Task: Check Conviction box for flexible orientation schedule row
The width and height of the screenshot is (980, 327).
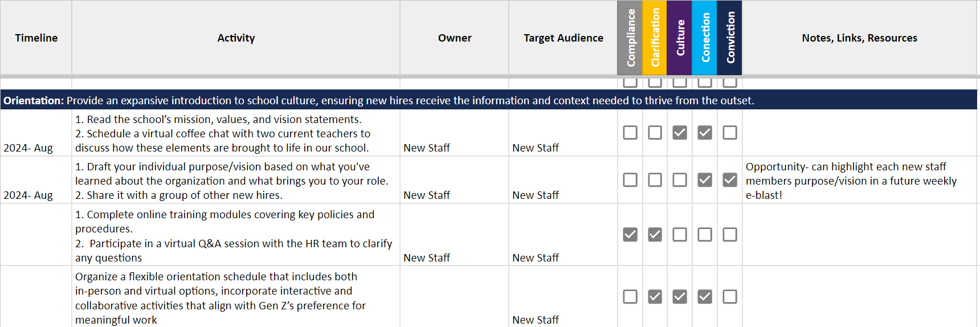Action: (x=730, y=297)
